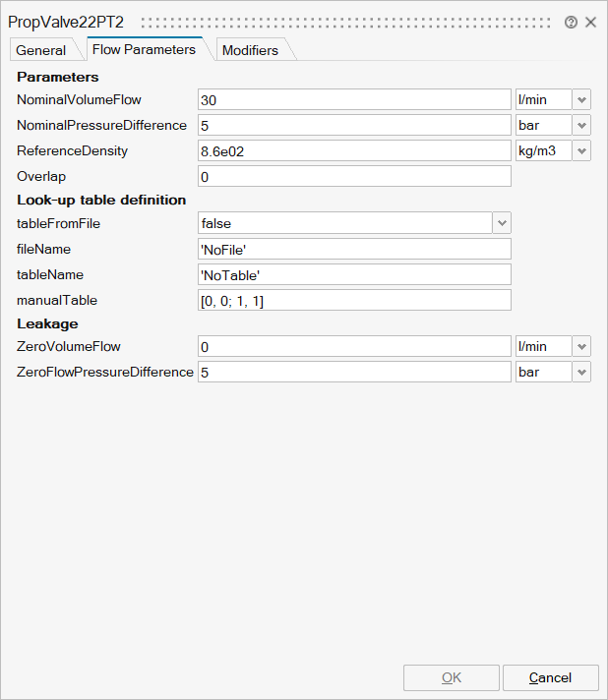Expand NominalPressureDifference unit dropdown arrow
The image size is (608, 700).
pyautogui.click(x=581, y=125)
